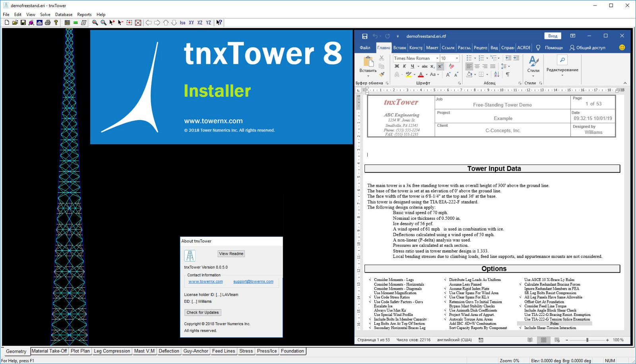Toggle the superscript x² button
The image size is (636, 364).
tap(440, 66)
